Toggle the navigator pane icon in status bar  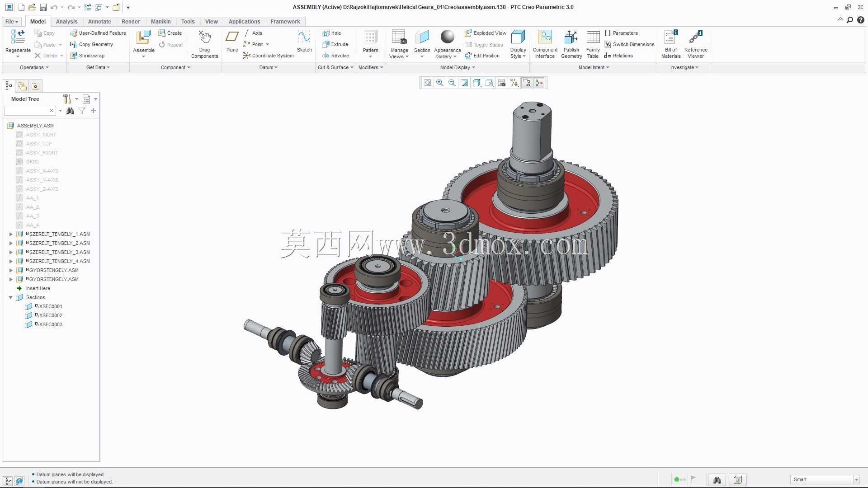8,481
